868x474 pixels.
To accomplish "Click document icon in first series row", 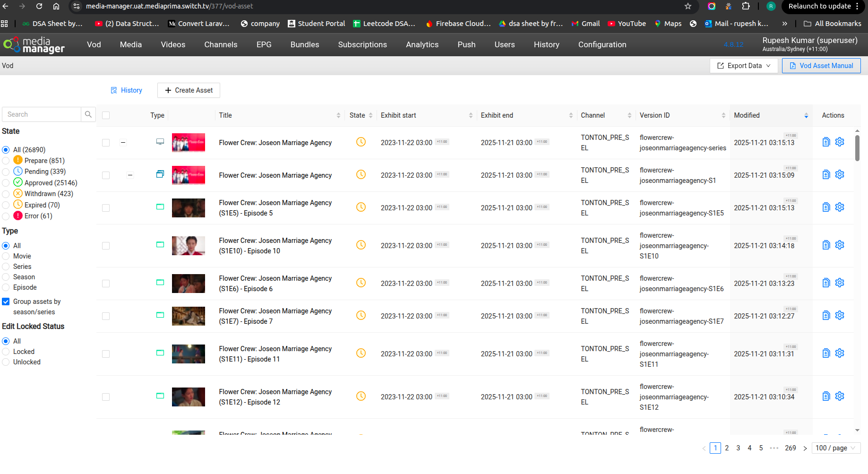I will (x=826, y=142).
